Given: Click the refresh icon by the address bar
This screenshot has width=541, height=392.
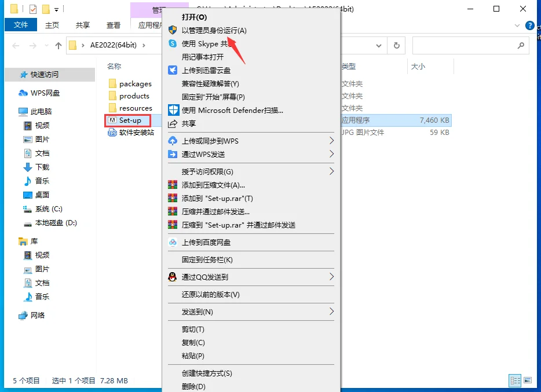Looking at the screenshot, I should [x=397, y=45].
